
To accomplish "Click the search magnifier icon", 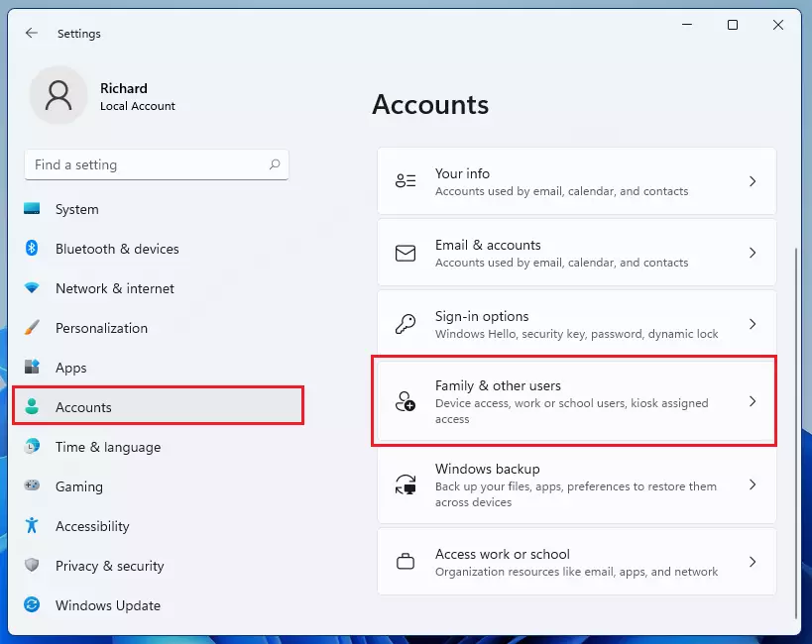I will (275, 164).
